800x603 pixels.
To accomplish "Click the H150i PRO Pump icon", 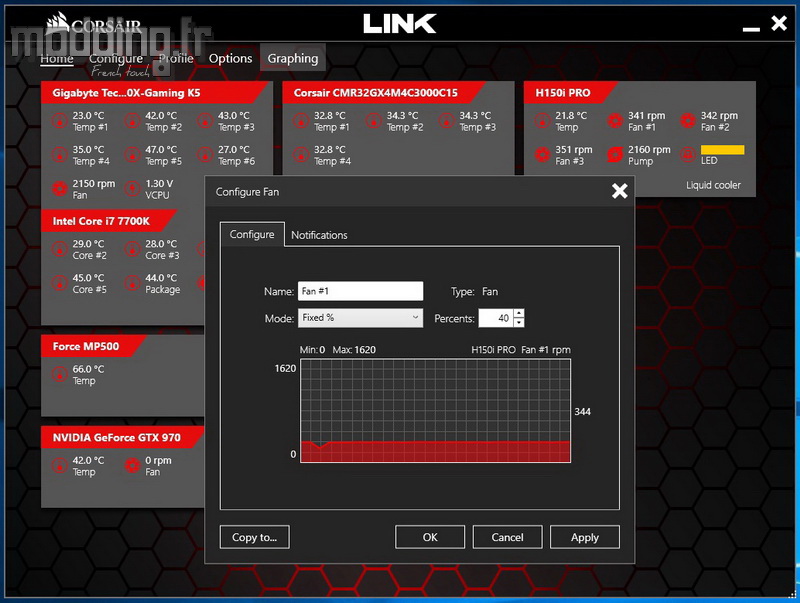I will tap(615, 155).
